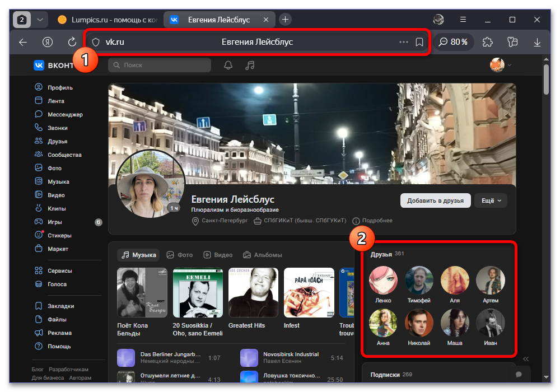Switch to the Lumpics.ru browser tab
The width and height of the screenshot is (560, 392).
pyautogui.click(x=108, y=20)
